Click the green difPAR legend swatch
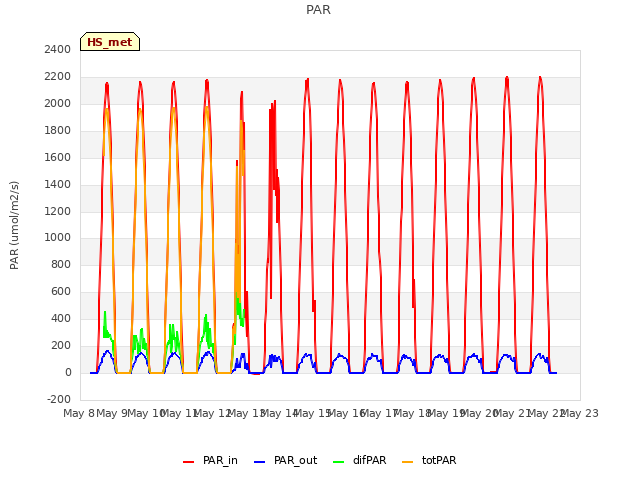Image resolution: width=640 pixels, height=480 pixels. point(339,462)
